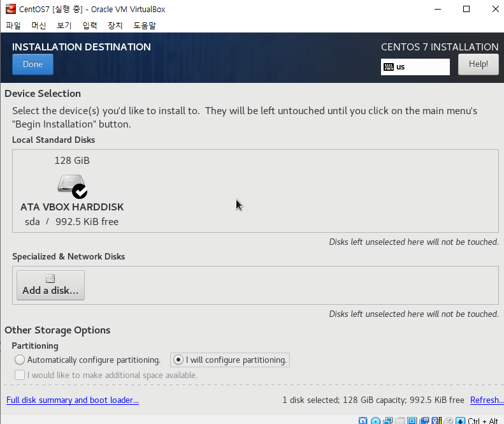Click the sda / 992.5 KiB free text

coord(71,222)
